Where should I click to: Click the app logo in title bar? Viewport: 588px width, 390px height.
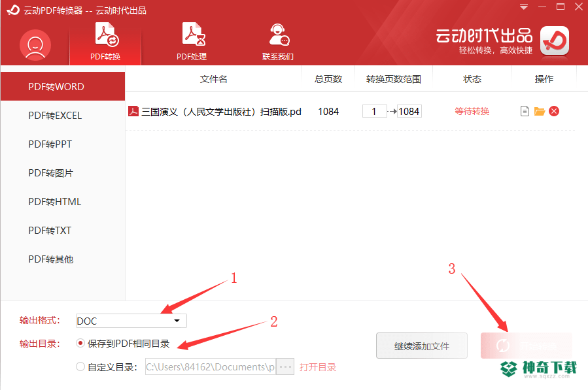(x=13, y=10)
